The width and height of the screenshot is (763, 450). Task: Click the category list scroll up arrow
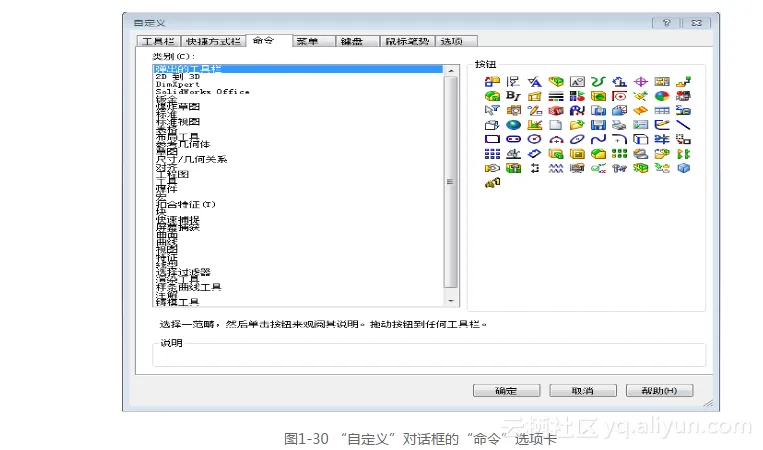point(451,71)
